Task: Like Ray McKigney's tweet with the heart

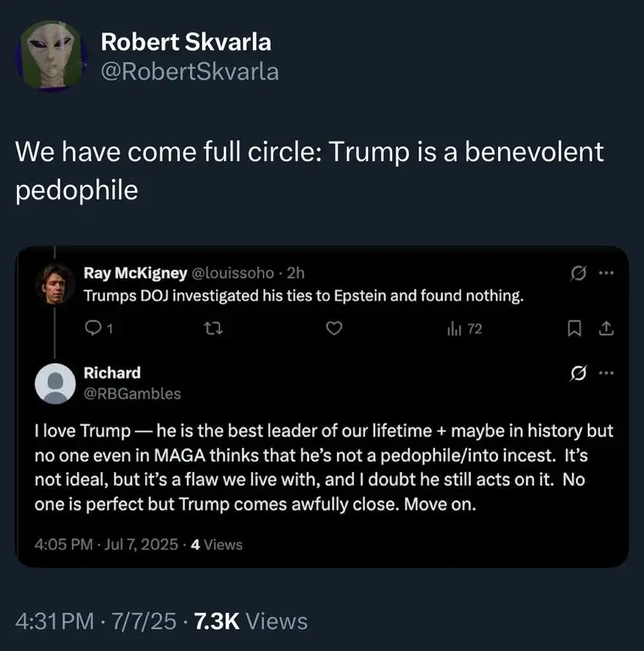Action: (x=334, y=330)
